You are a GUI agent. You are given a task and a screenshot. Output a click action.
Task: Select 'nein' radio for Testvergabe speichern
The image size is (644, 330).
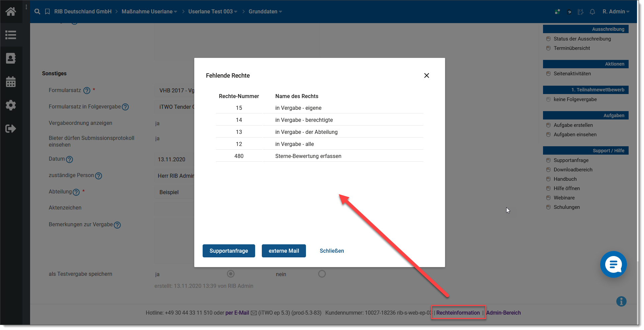pyautogui.click(x=322, y=274)
